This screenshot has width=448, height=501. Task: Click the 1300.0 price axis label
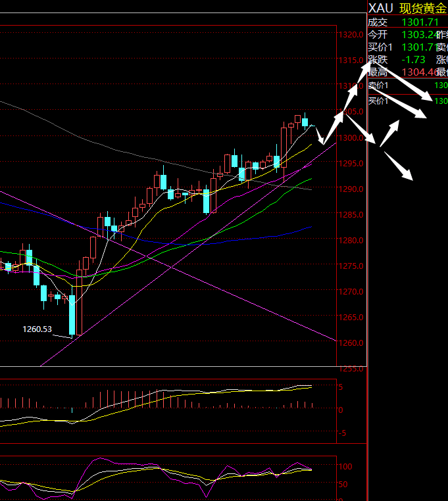point(351,137)
